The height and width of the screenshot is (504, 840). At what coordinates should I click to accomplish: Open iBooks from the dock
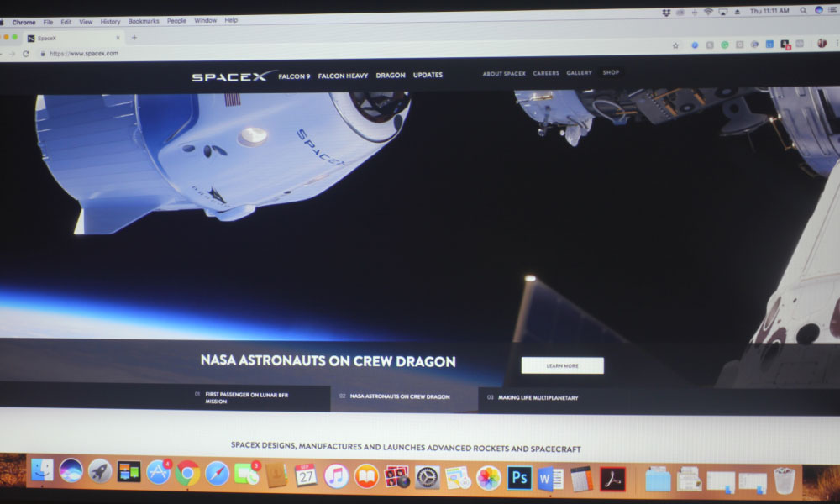(x=366, y=476)
